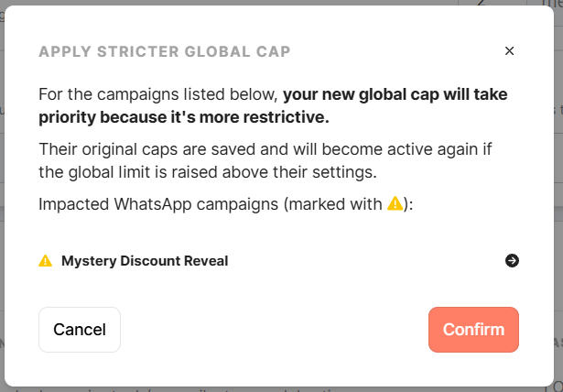Click blank row area right of Mystery Discount Reveal
563x392 pixels.
(366, 261)
